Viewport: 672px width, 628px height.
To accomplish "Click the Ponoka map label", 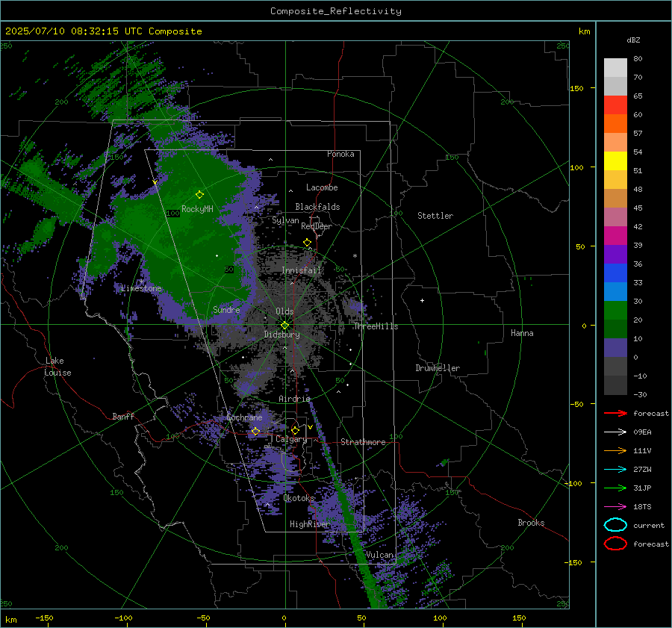I will (x=340, y=154).
